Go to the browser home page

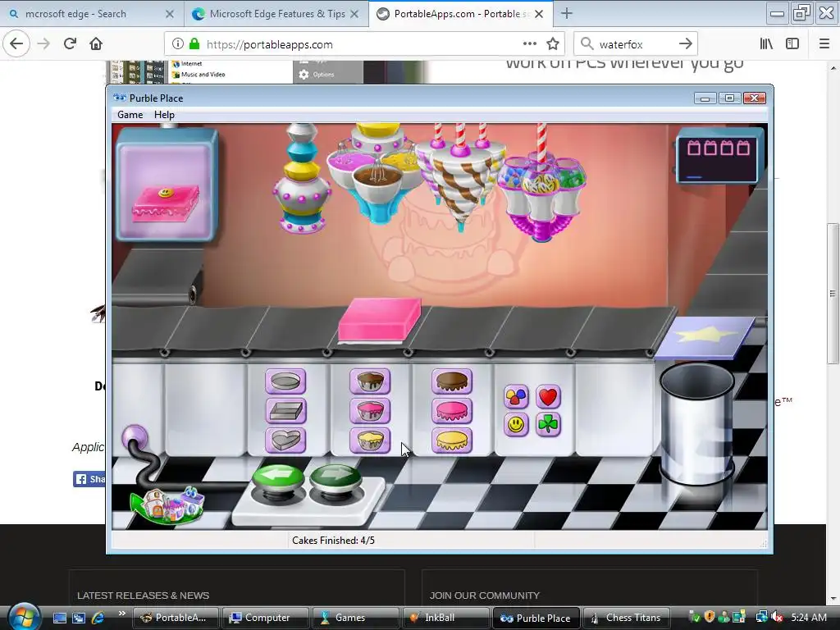[x=96, y=43]
